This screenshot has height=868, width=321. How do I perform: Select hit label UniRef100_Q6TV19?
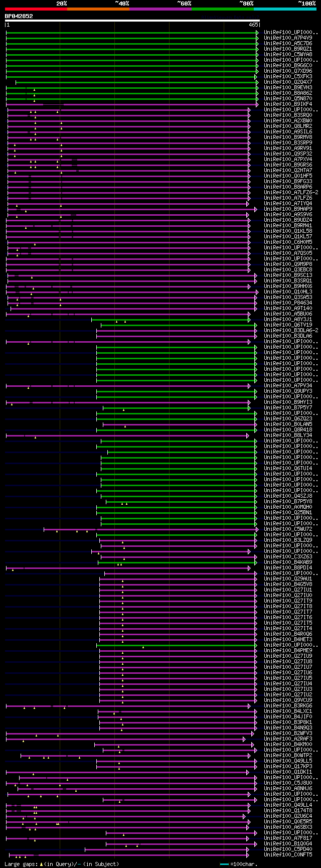[288, 325]
